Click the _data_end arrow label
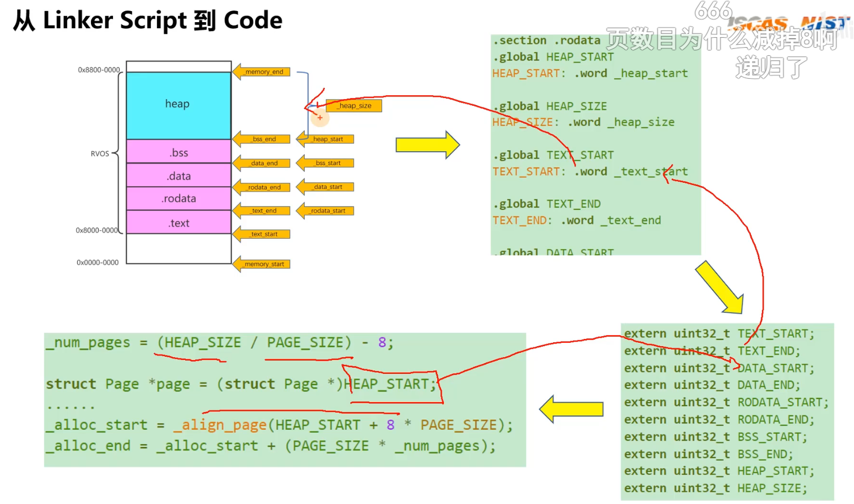The image size is (854, 504). point(262,163)
